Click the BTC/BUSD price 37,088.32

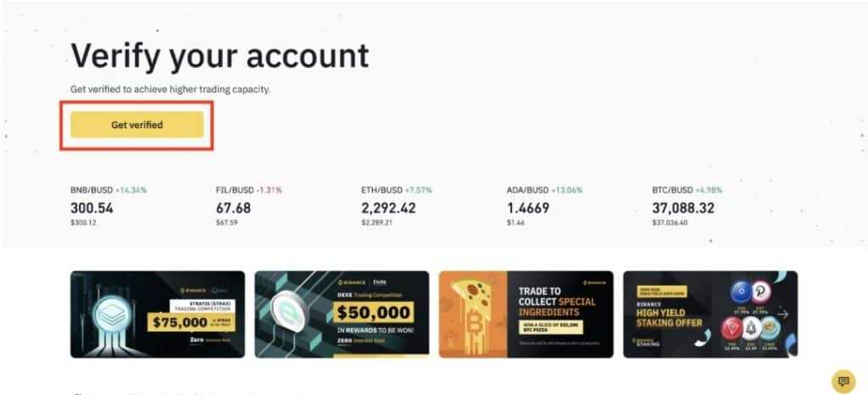point(682,208)
